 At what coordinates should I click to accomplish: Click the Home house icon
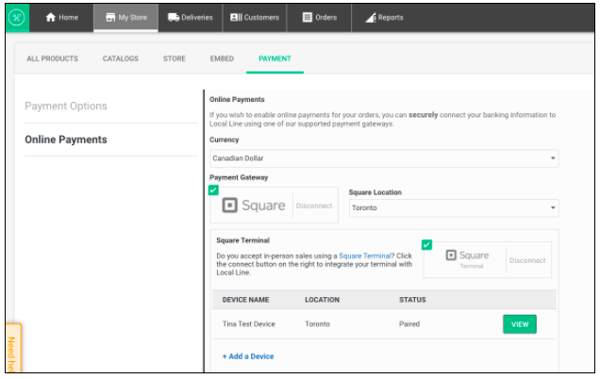click(x=51, y=17)
